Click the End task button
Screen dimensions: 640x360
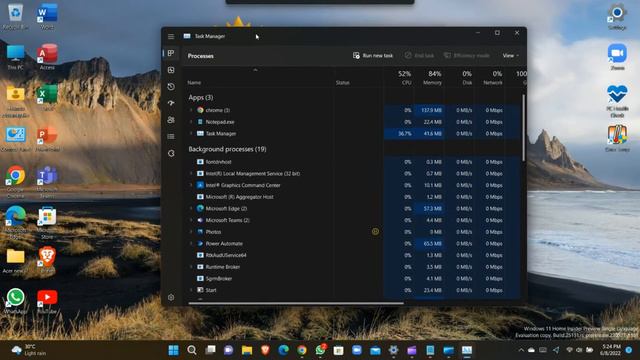click(x=419, y=56)
